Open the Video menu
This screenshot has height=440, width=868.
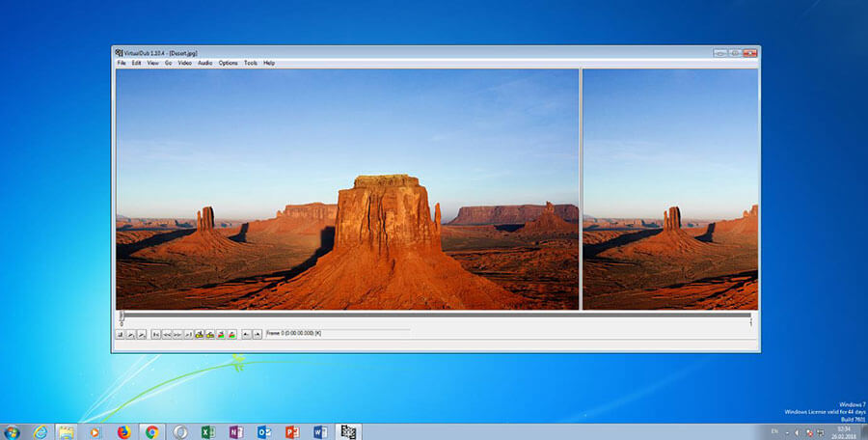pyautogui.click(x=185, y=63)
